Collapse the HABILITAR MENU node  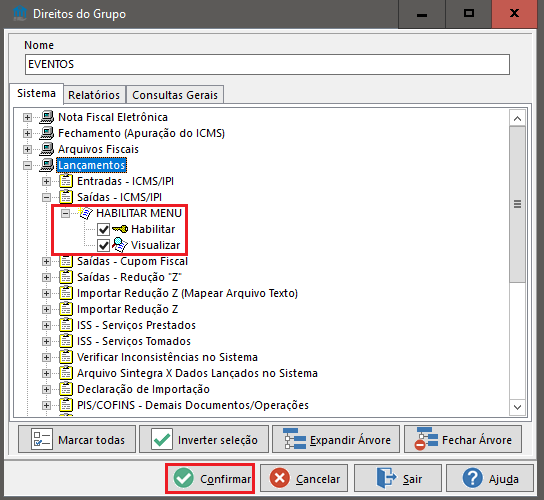66,213
